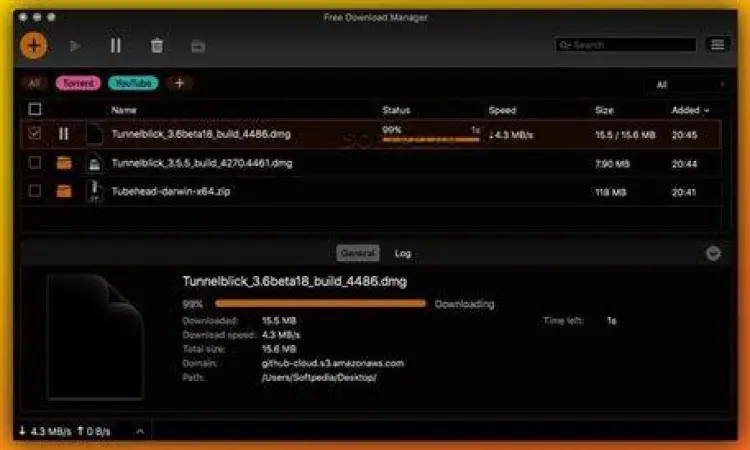Viewport: 750px width, 450px height.
Task: Click the 7.90 MB size cell
Action: click(612, 164)
